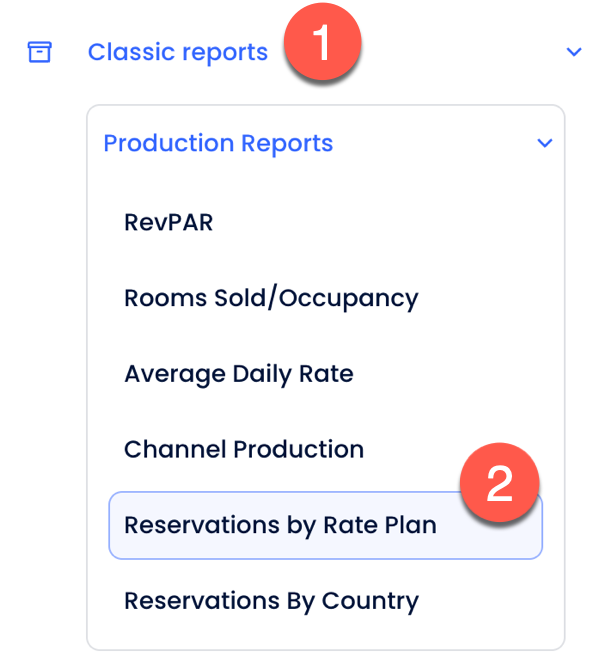
Task: Open the Average Daily Rate report
Action: [238, 373]
